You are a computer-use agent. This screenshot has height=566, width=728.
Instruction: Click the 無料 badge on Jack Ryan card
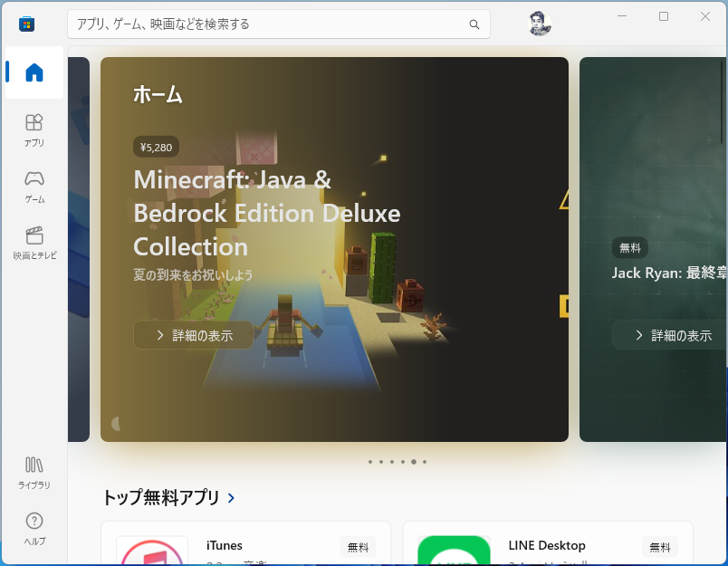point(630,248)
